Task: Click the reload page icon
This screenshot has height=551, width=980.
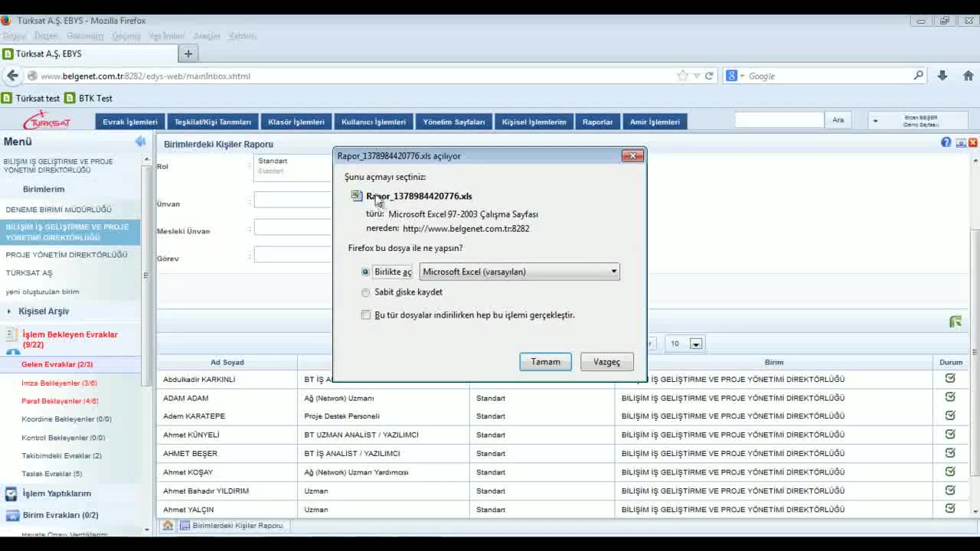Action: pos(709,76)
